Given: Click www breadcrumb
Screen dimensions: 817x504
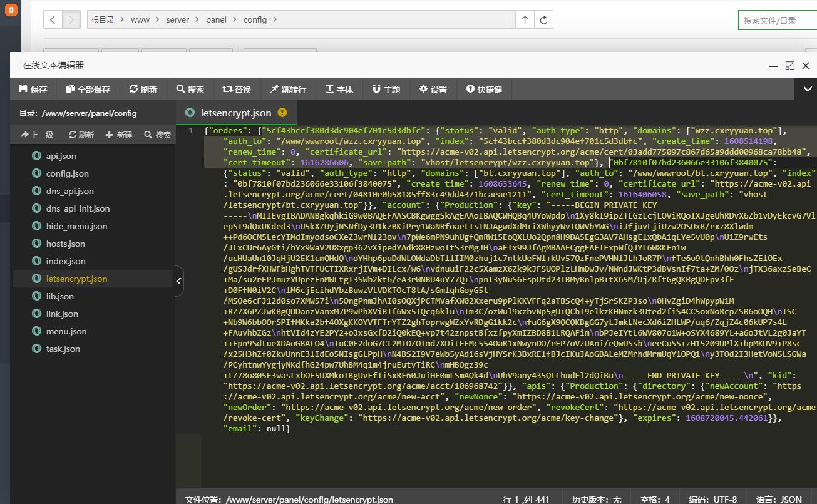Looking at the screenshot, I should pyautogui.click(x=140, y=20).
